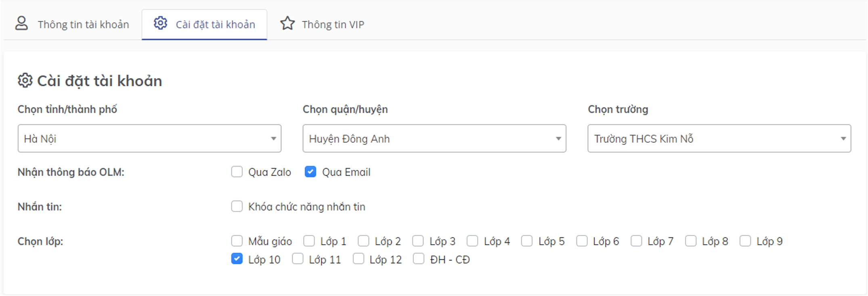Screen dimensions: 868x296
Task: Switch to the Thông tin tài khoản tab
Action: pyautogui.click(x=83, y=24)
